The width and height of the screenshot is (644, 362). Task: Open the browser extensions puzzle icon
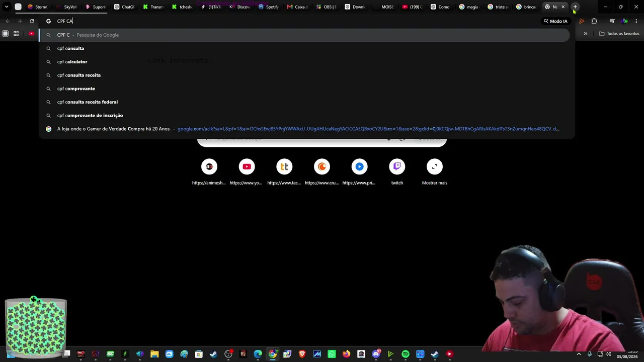click(x=594, y=21)
